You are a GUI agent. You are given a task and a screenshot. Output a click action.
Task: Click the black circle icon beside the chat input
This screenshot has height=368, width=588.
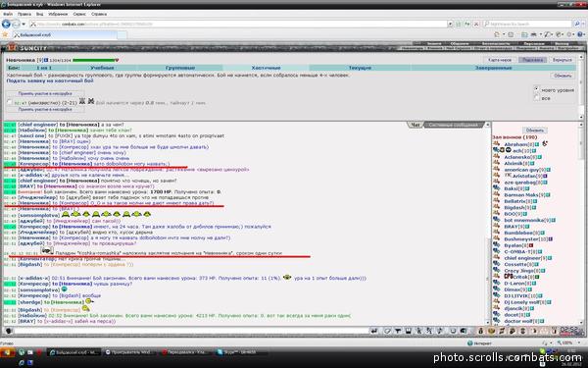point(8,331)
